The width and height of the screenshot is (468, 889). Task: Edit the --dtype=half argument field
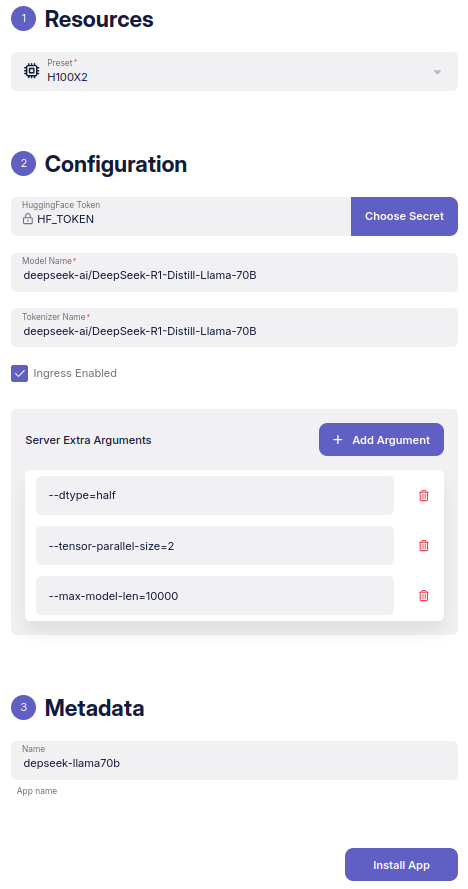[215, 496]
